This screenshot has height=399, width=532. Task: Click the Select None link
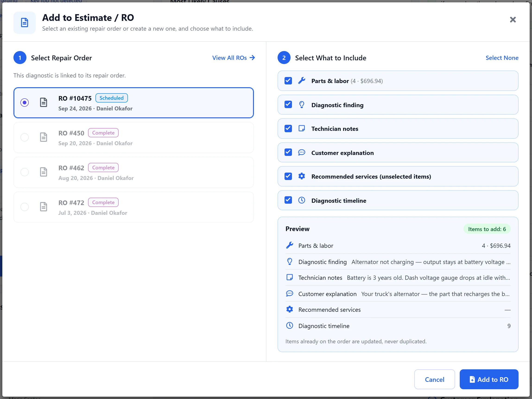(x=502, y=58)
